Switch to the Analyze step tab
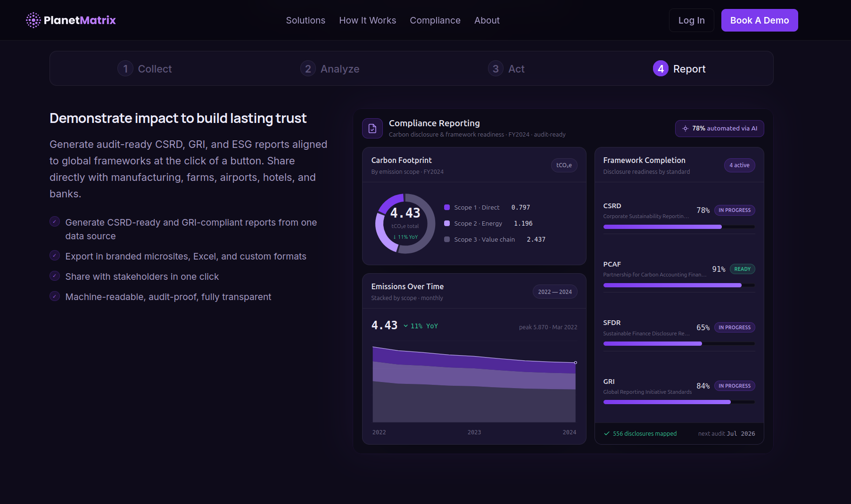851x504 pixels. click(x=330, y=69)
